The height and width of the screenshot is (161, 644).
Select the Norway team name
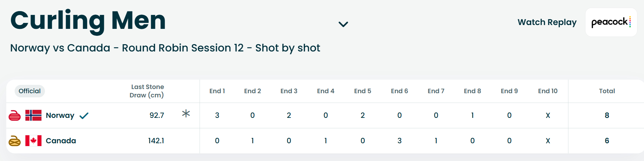pos(60,115)
